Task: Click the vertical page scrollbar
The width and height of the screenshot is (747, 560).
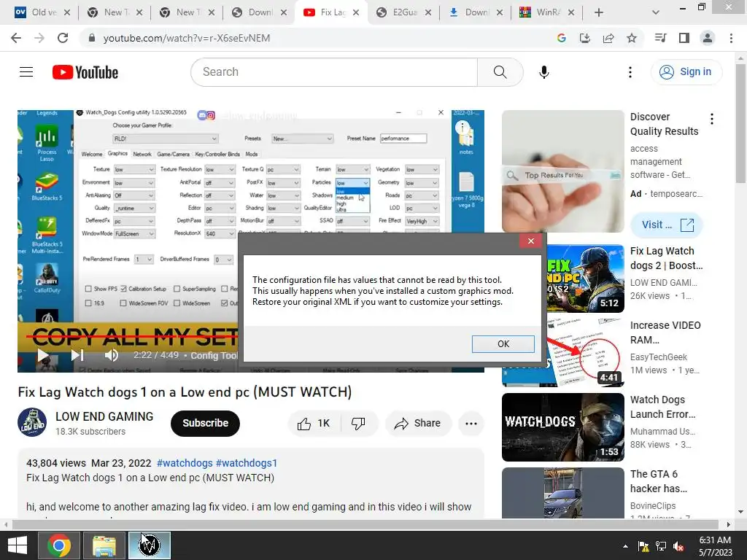Action: (x=740, y=122)
